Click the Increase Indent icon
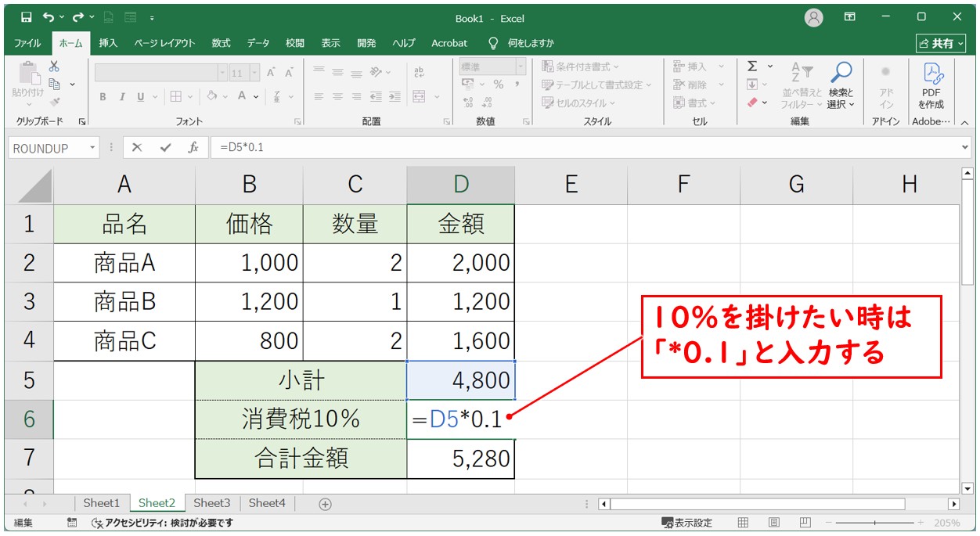Screen dimensions: 980x536 [394, 97]
